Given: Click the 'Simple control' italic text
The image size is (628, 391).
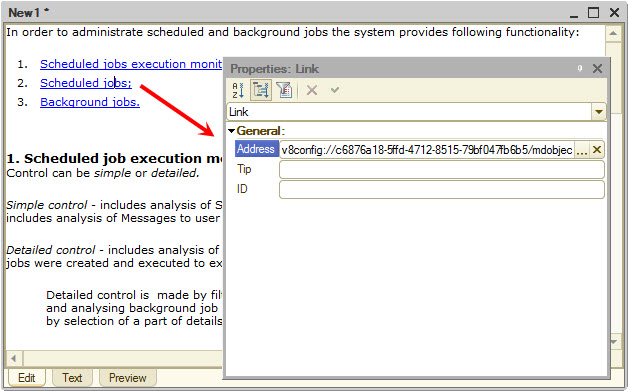Looking at the screenshot, I should [x=46, y=205].
